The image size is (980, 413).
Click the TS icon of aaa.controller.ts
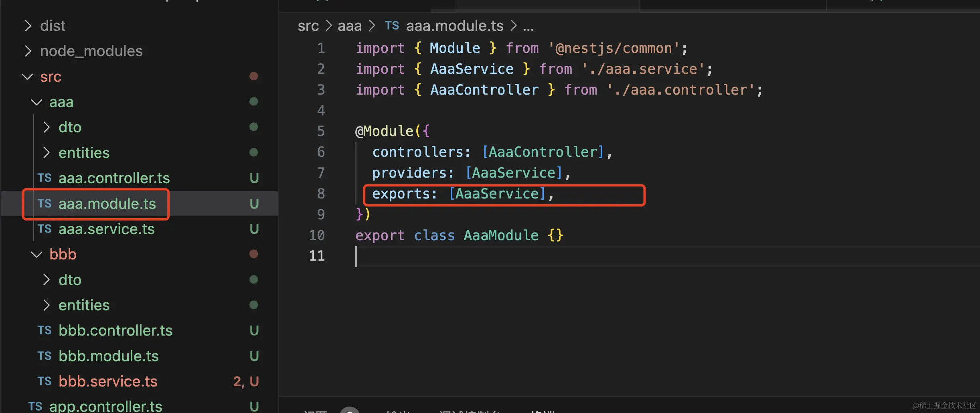45,178
